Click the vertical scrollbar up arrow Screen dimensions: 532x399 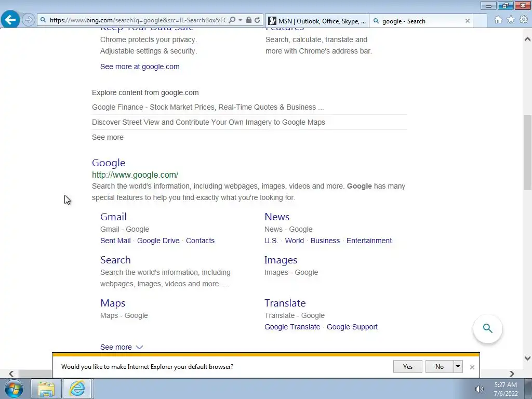pyautogui.click(x=527, y=39)
